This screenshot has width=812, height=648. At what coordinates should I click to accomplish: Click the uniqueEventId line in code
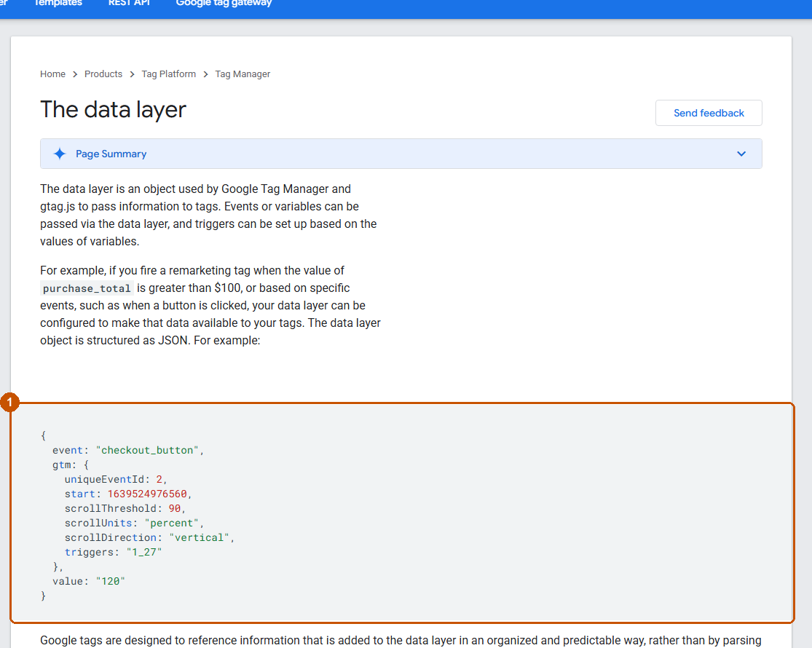[x=116, y=479]
